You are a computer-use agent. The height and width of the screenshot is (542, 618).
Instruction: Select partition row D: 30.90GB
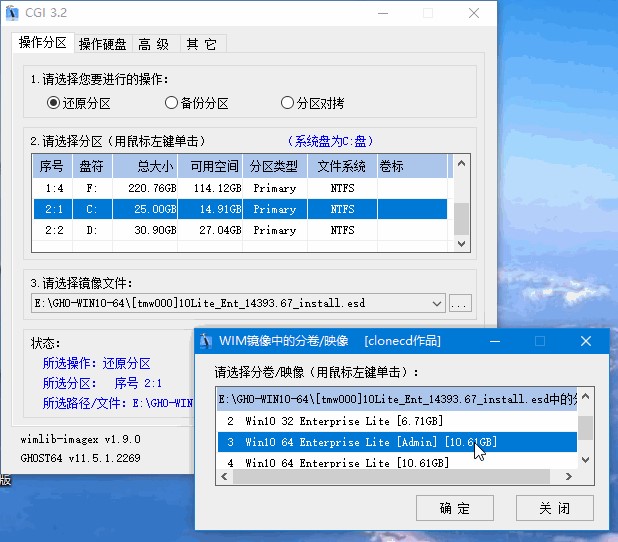(240, 230)
